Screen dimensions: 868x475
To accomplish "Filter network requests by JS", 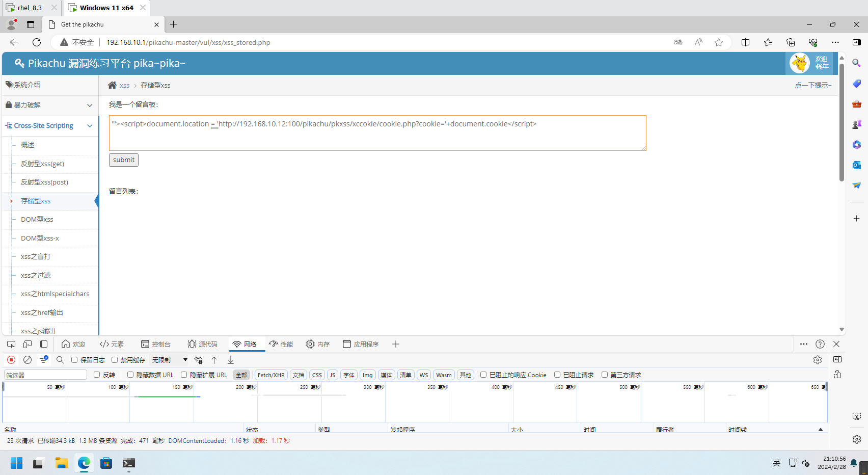I will pos(333,375).
